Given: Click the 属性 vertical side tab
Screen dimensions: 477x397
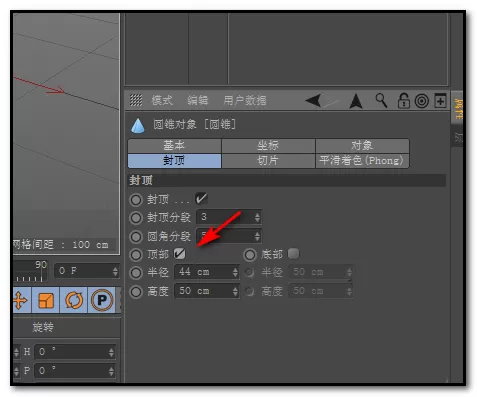Looking at the screenshot, I should pyautogui.click(x=458, y=109).
